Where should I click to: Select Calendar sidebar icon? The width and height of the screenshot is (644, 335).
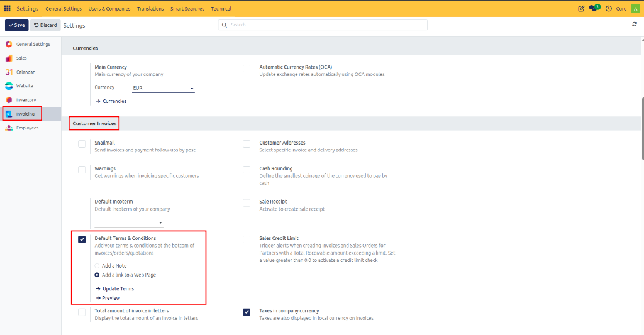[9, 72]
